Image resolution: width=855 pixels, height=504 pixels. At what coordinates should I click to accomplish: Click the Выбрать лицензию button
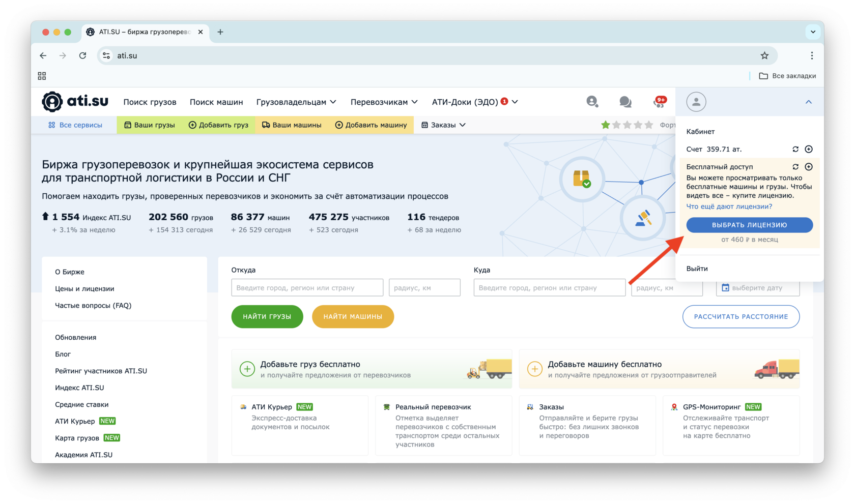coord(749,225)
